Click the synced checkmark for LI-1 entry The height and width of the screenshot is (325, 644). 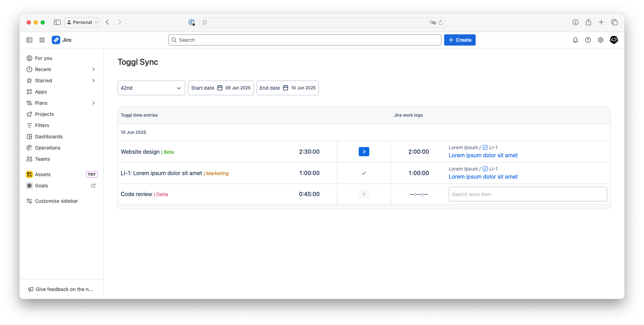(x=364, y=173)
